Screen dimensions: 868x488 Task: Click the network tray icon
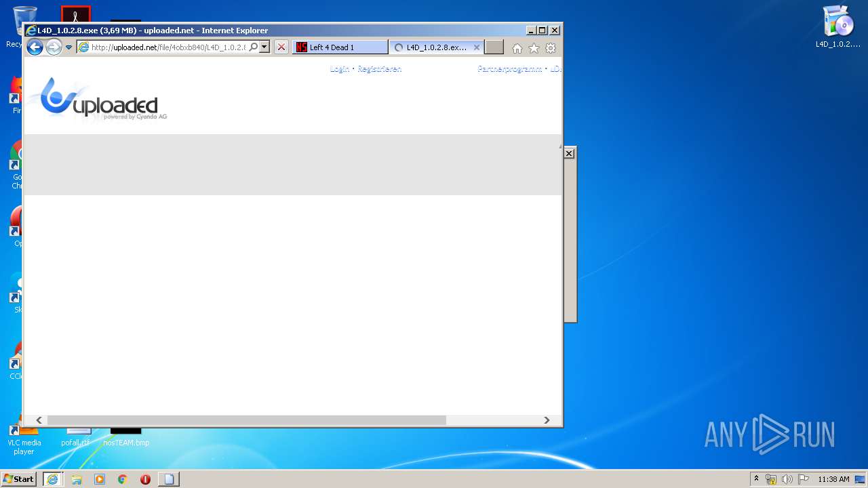(x=771, y=479)
